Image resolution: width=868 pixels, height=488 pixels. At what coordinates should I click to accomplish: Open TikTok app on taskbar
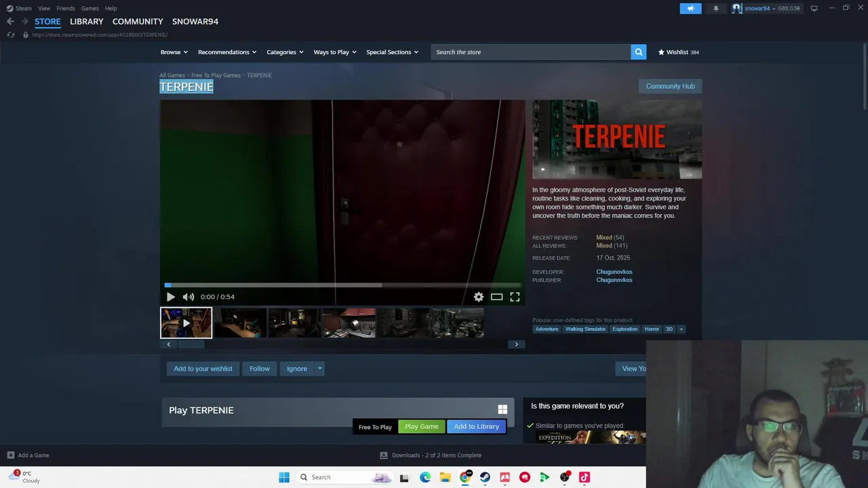coord(585,477)
